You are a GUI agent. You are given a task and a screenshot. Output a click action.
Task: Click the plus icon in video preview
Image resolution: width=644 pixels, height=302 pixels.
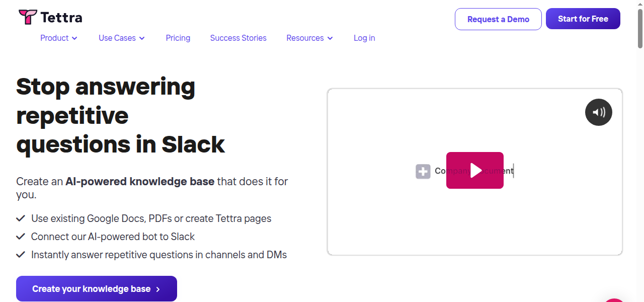pos(423,171)
